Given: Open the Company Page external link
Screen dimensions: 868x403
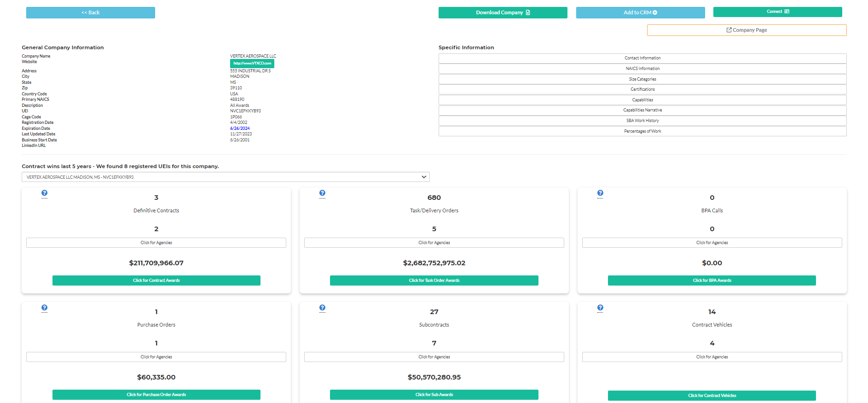Looking at the screenshot, I should click(746, 30).
